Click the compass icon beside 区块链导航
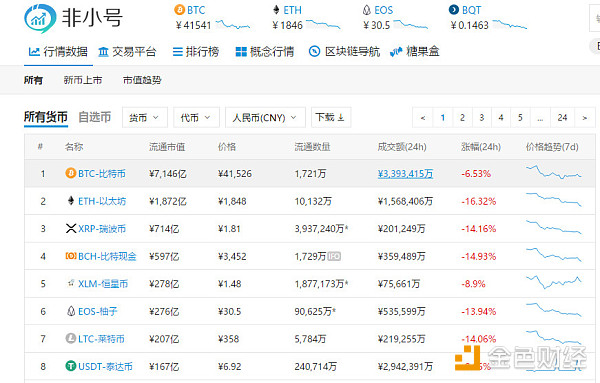Viewport: 600px width, 383px height. pos(315,51)
